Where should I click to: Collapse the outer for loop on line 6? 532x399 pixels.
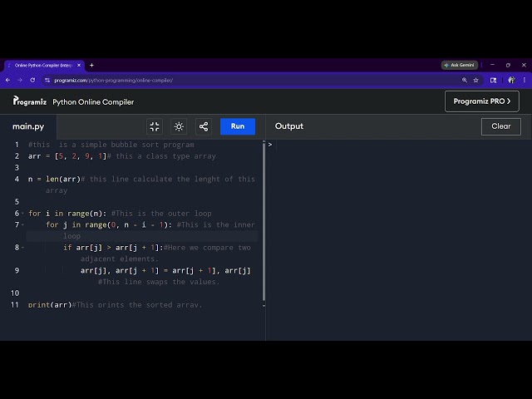(x=22, y=214)
